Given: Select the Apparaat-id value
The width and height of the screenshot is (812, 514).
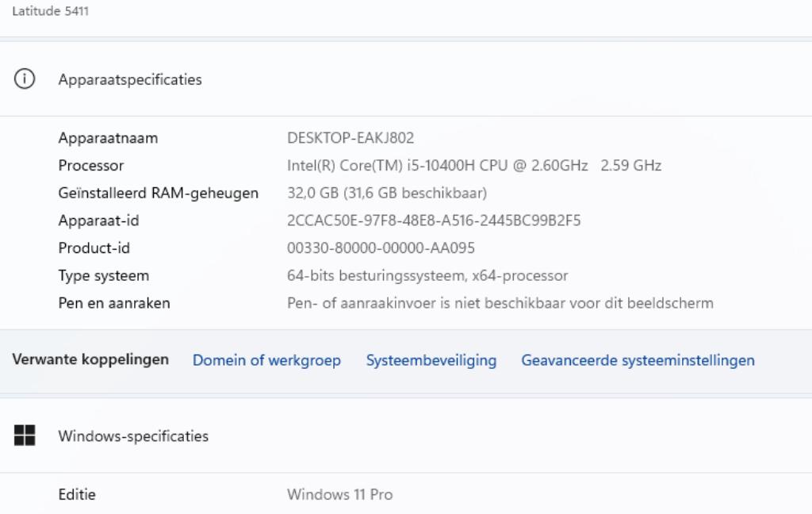Looking at the screenshot, I should click(x=435, y=220).
